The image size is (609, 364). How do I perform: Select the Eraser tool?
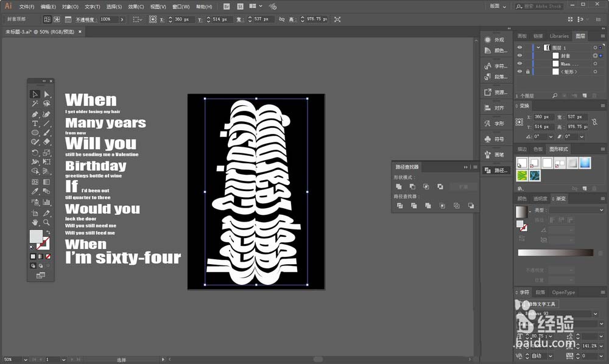47,142
